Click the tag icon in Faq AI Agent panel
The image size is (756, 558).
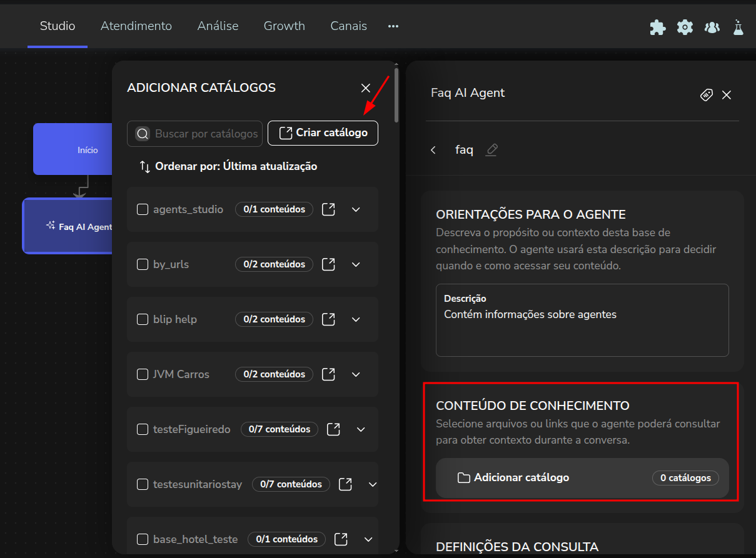tap(707, 95)
